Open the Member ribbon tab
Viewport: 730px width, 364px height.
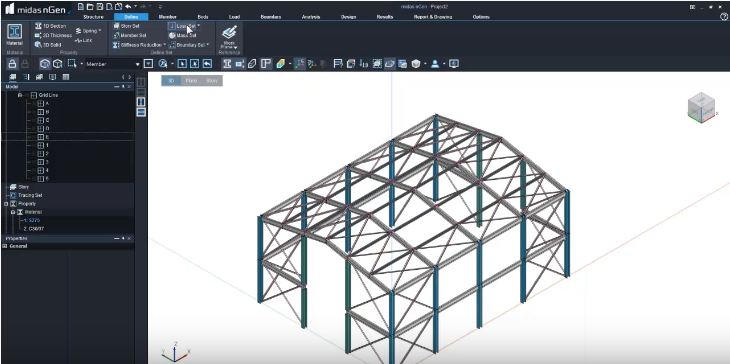click(x=168, y=17)
